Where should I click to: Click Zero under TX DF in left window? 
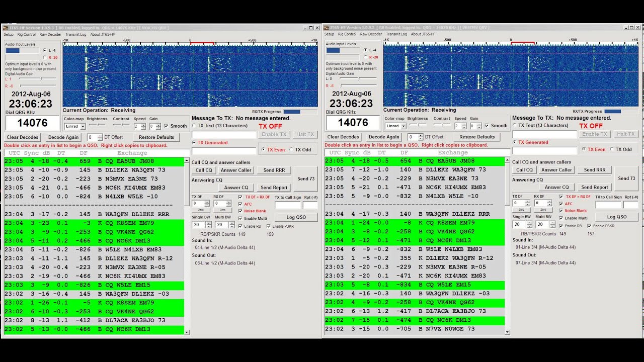pyautogui.click(x=200, y=210)
